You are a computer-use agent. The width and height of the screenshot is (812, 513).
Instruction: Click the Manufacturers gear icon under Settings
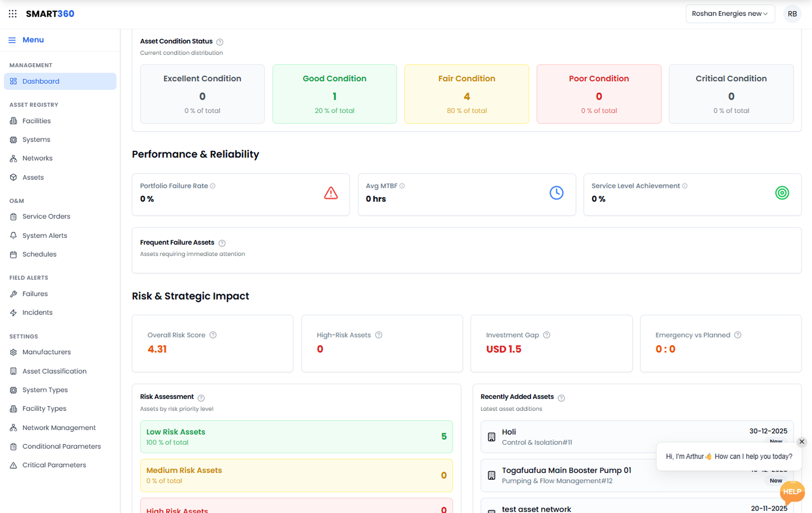[x=13, y=352]
